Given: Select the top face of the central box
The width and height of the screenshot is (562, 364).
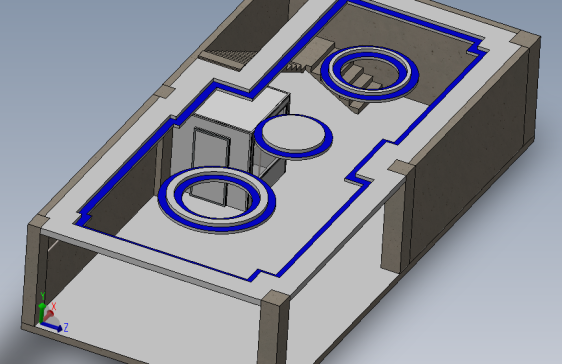Looking at the screenshot, I should coord(242,110).
